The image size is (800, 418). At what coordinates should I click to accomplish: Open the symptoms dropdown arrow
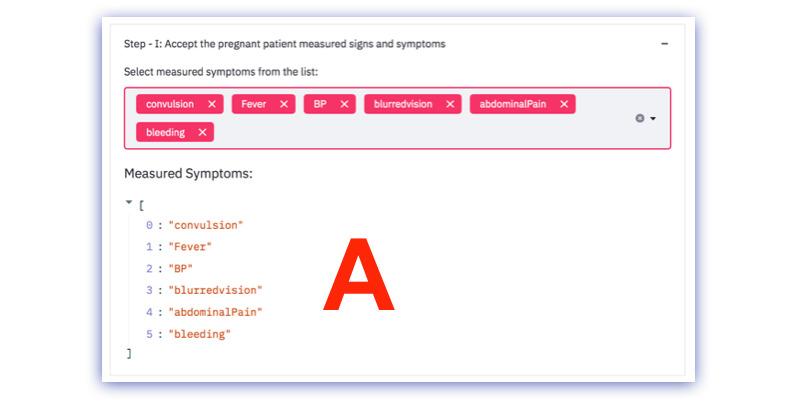click(x=653, y=118)
